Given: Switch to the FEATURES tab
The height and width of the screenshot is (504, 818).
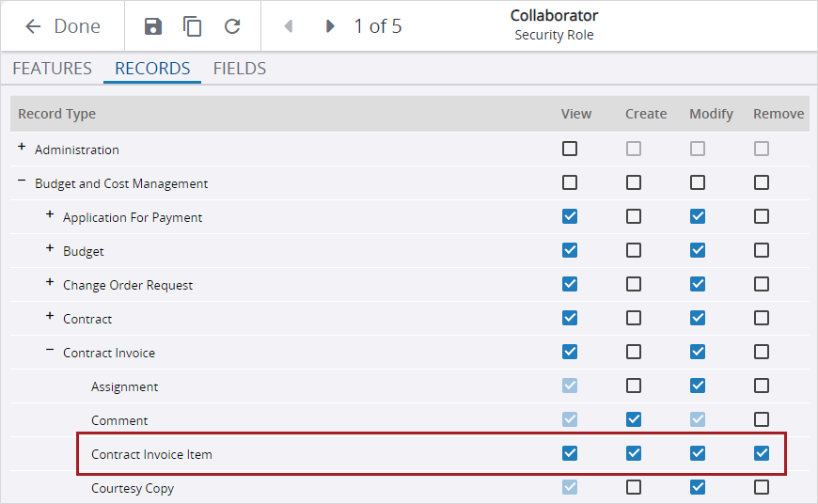Looking at the screenshot, I should tap(52, 69).
